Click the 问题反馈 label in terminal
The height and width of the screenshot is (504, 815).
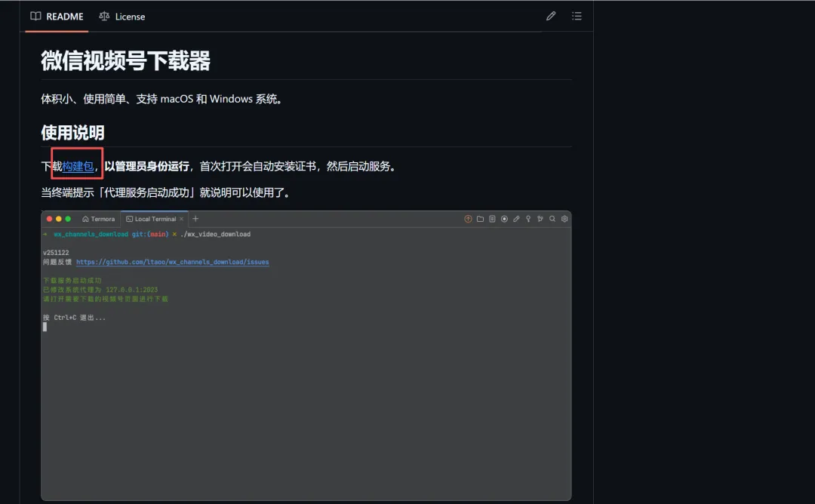point(57,262)
